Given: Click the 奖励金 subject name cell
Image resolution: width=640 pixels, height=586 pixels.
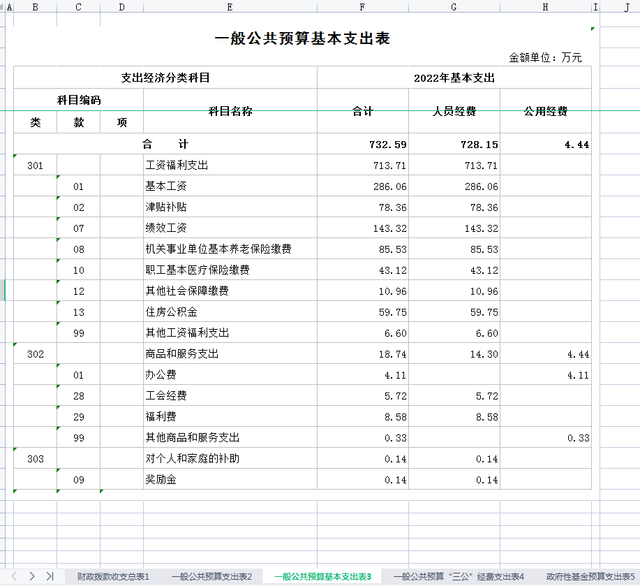Looking at the screenshot, I should (x=230, y=480).
